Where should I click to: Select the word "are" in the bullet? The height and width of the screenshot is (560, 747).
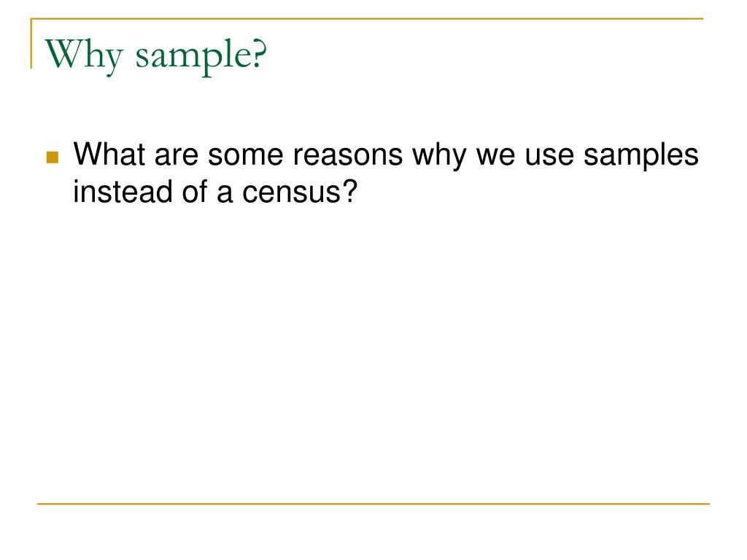point(177,156)
